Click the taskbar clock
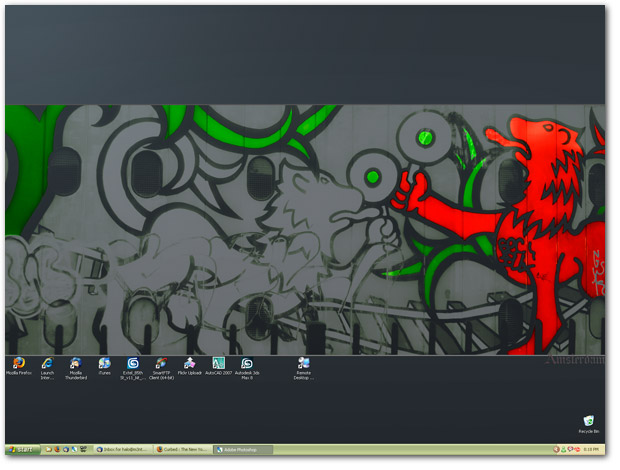 coord(591,450)
